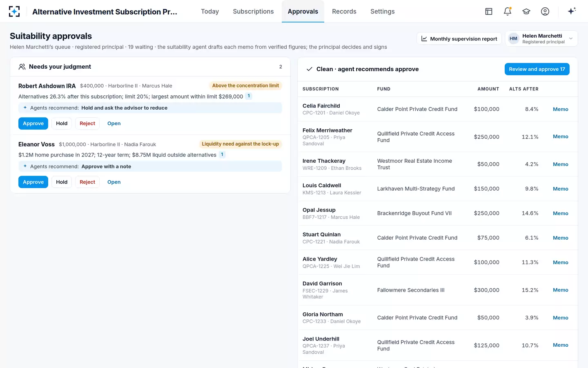Open the Memo for Celia Fairchild
The height and width of the screenshot is (368, 588).
pos(561,109)
